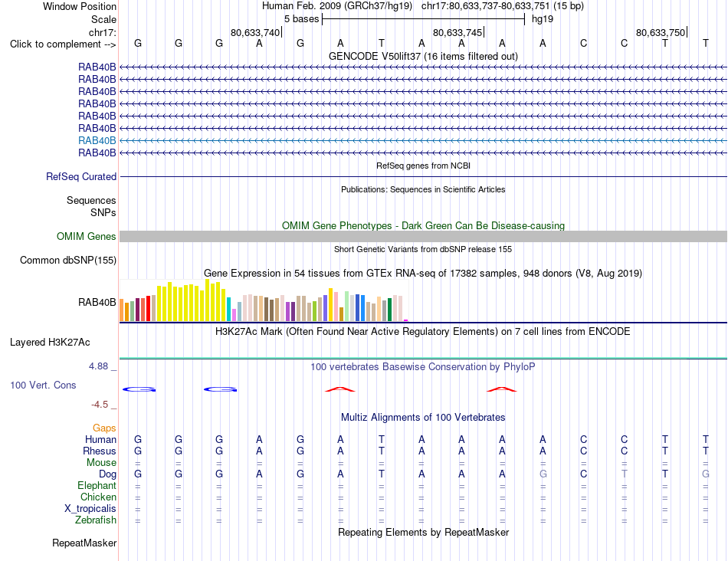
Task: Open the OMIM Genes track label
Action: (x=87, y=236)
